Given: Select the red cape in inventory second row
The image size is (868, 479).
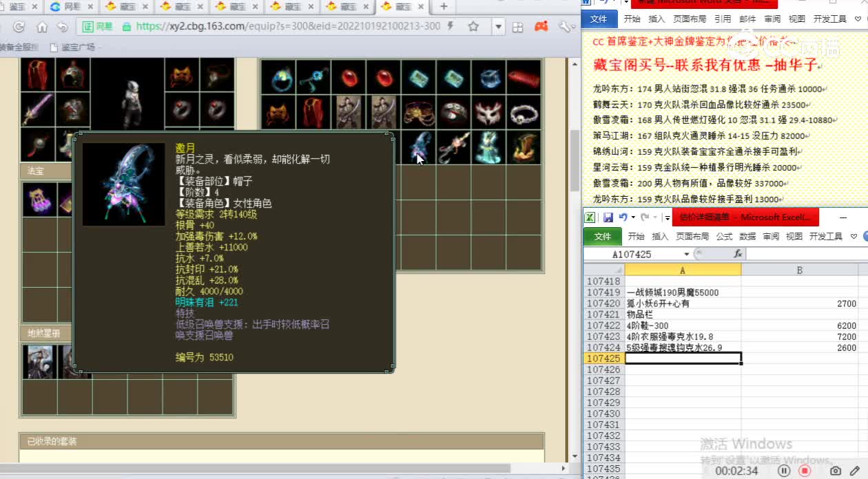Looking at the screenshot, I should pos(313,112).
